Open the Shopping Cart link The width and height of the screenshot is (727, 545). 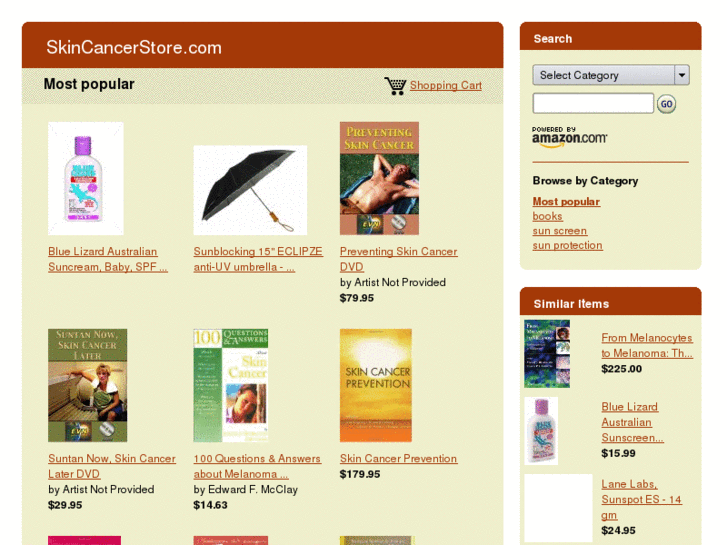pyautogui.click(x=446, y=85)
